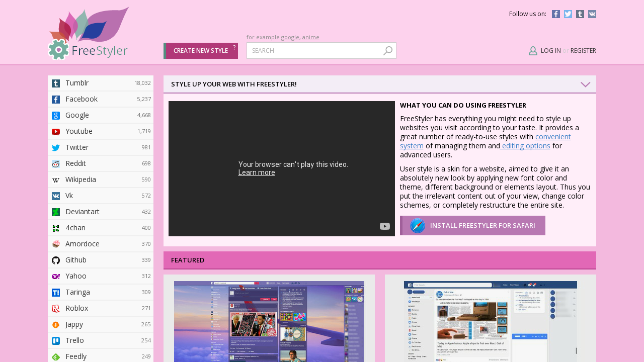
Task: Select Google category in sidebar
Action: tap(101, 116)
